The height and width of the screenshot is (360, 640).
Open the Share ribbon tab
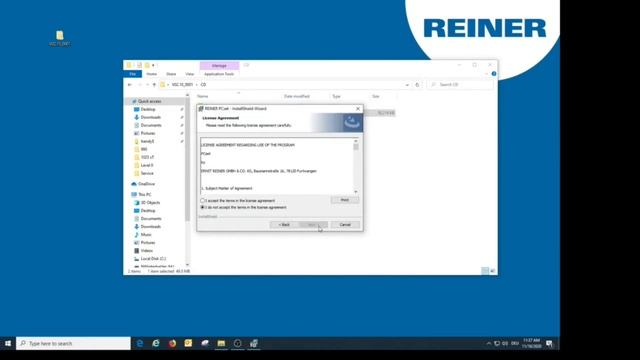(171, 74)
